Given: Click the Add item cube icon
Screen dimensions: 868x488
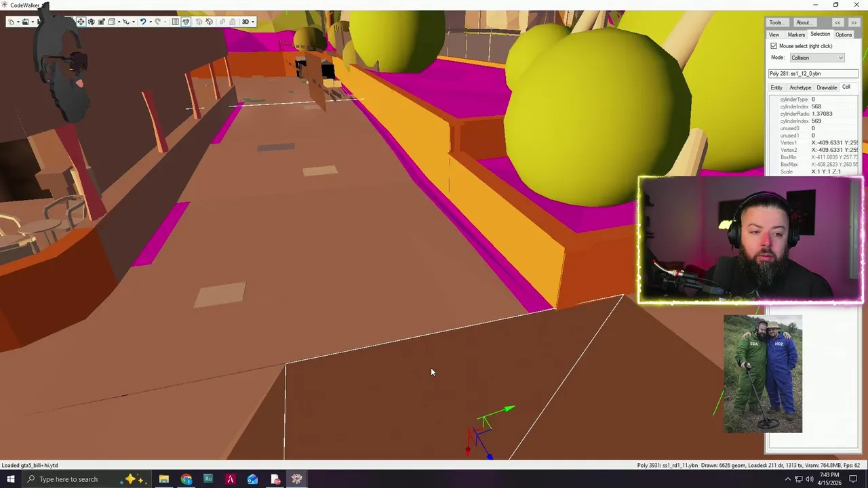Looking at the screenshot, I should click(199, 22).
